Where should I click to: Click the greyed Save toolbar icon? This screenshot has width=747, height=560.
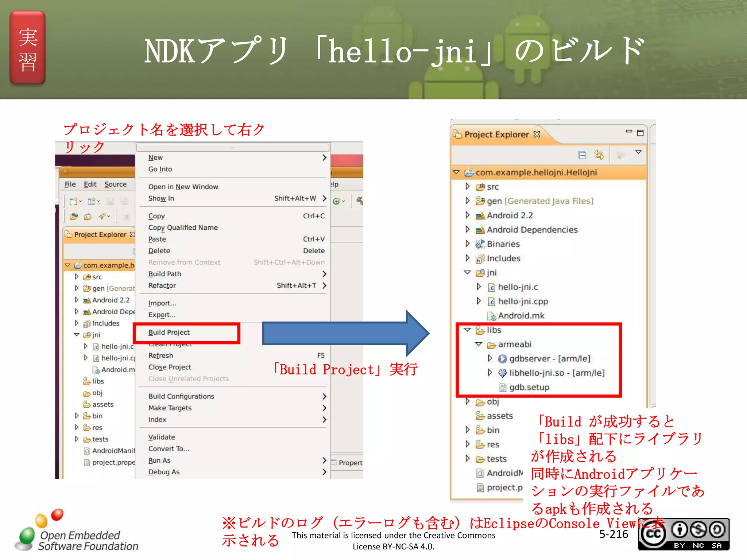coord(111,201)
